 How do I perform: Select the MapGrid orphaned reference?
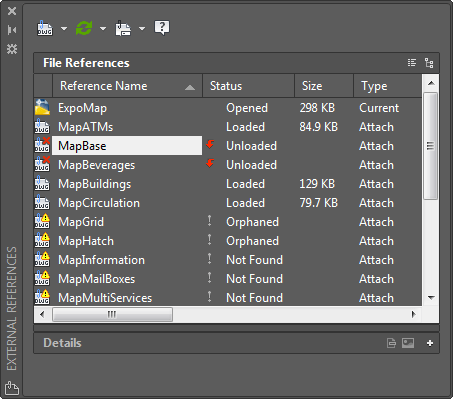coord(228,222)
